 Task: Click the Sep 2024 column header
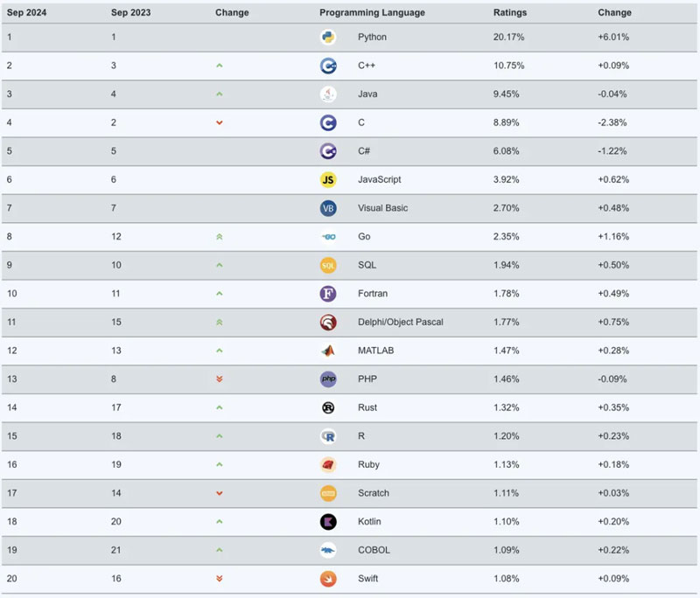coord(26,13)
